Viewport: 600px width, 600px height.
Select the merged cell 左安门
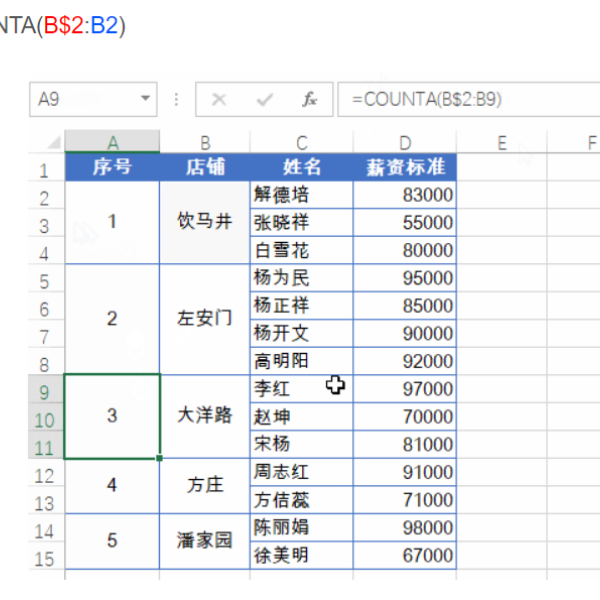(204, 319)
